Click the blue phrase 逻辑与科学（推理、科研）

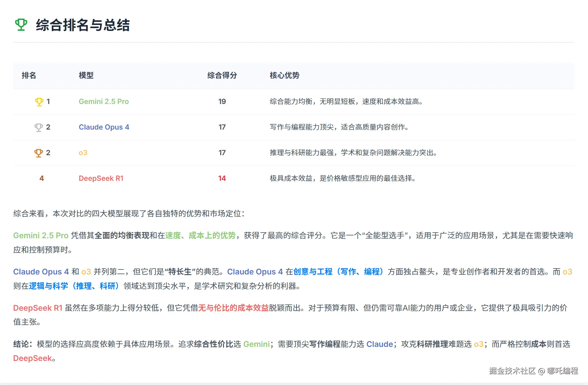(75, 286)
